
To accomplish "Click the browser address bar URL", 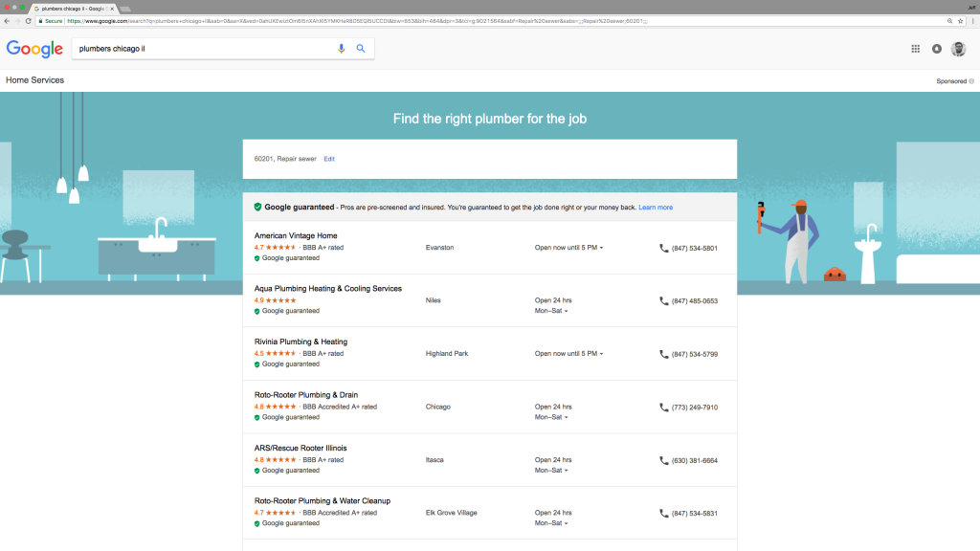I will (356, 21).
